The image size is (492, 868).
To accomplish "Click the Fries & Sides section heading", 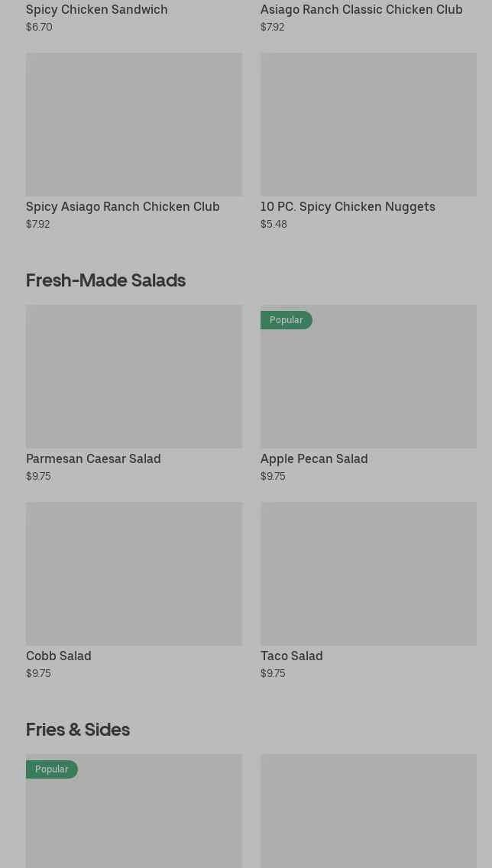I will (x=78, y=730).
